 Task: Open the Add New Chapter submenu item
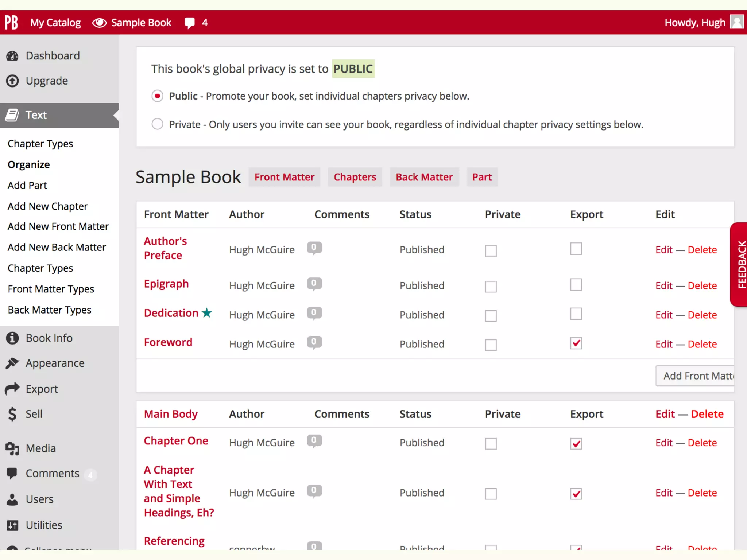pos(47,206)
